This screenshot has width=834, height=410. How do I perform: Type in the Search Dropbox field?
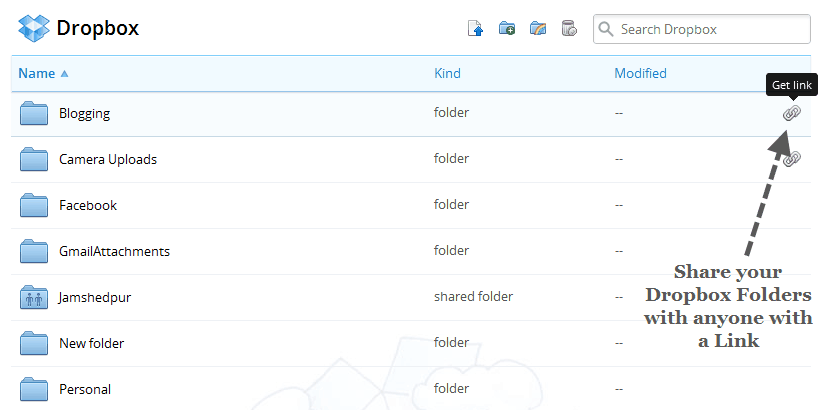[710, 29]
